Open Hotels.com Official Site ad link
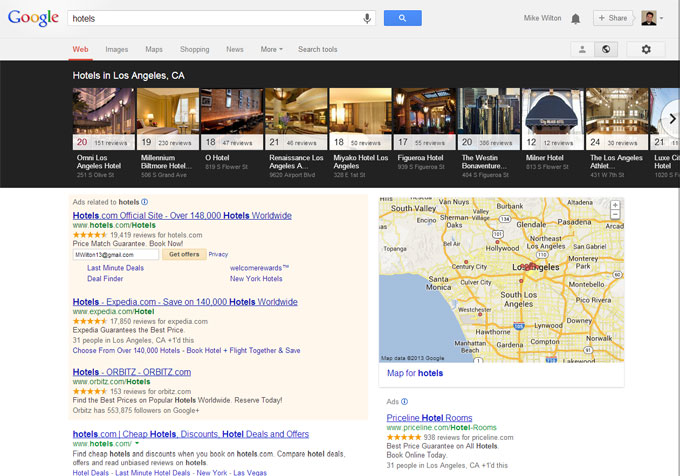The image size is (680, 476). [182, 215]
